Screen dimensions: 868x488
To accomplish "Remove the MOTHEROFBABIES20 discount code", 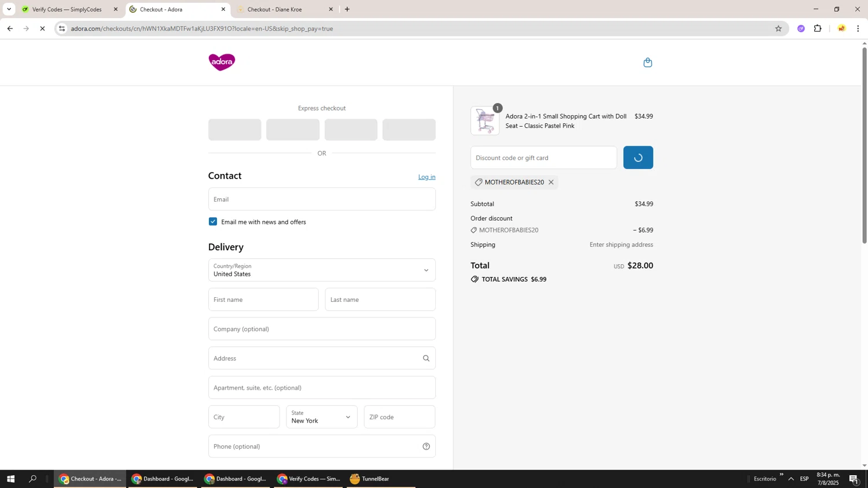I will (x=551, y=182).
